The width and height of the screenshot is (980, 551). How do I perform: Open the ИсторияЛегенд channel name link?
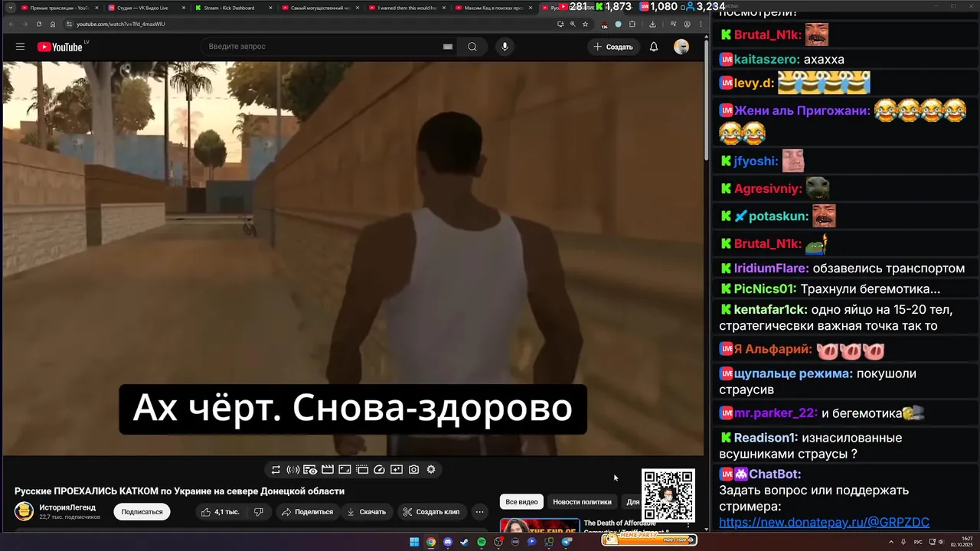tap(67, 507)
